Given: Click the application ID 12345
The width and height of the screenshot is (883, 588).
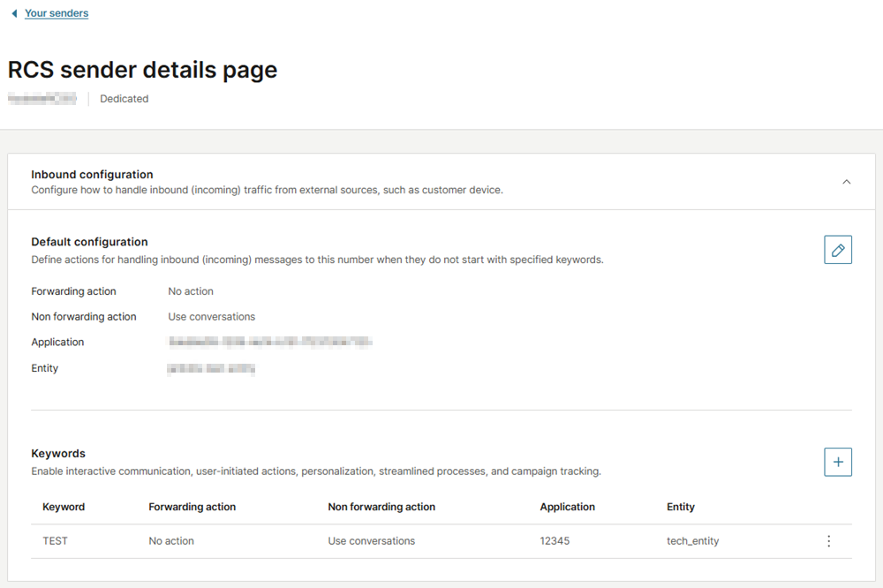Looking at the screenshot, I should (x=555, y=540).
